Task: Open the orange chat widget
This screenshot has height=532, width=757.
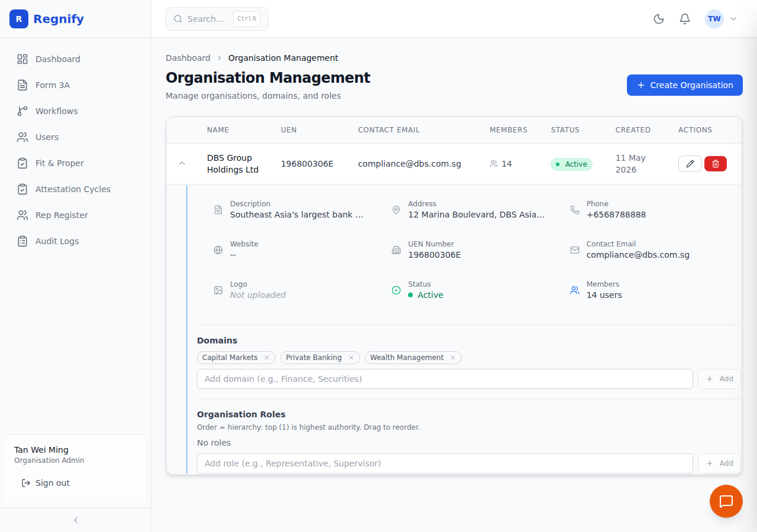Action: click(726, 501)
